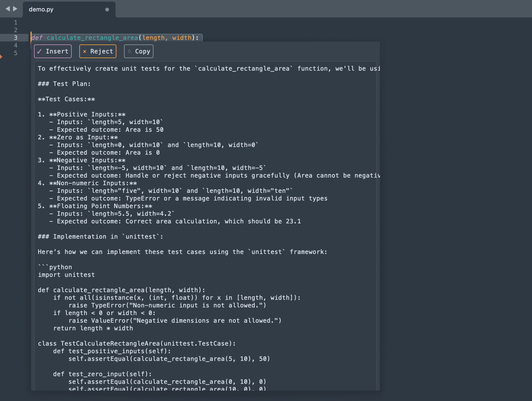This screenshot has width=532, height=401.
Task: Click the '### Test Plan:' heading
Action: 64,84
